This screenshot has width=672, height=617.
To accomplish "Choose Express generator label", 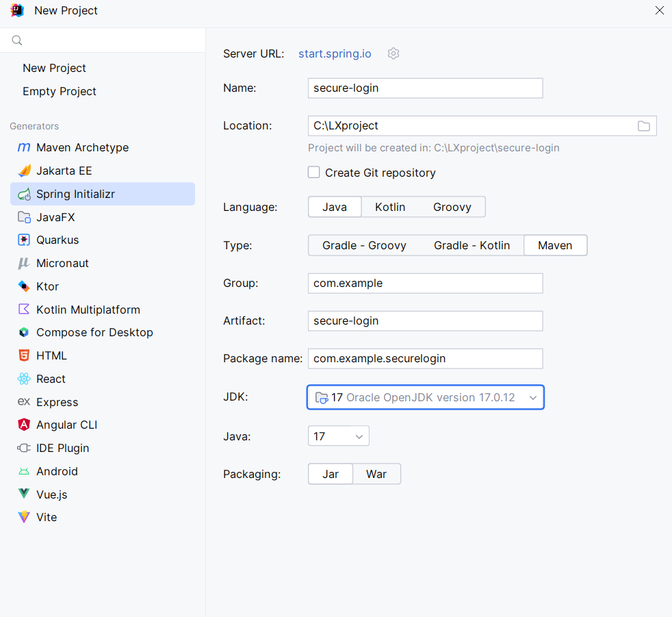I will 57,402.
